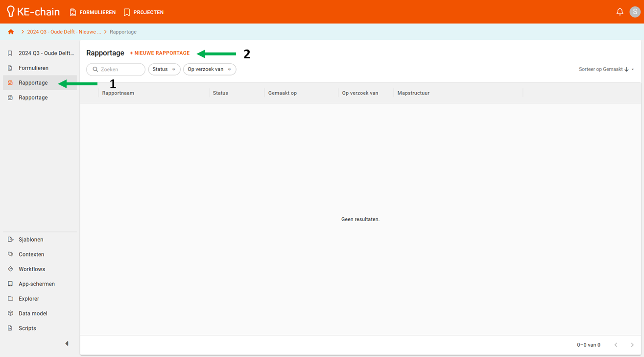The width and height of the screenshot is (644, 357).
Task: Open notifications bell icon
Action: coord(620,12)
